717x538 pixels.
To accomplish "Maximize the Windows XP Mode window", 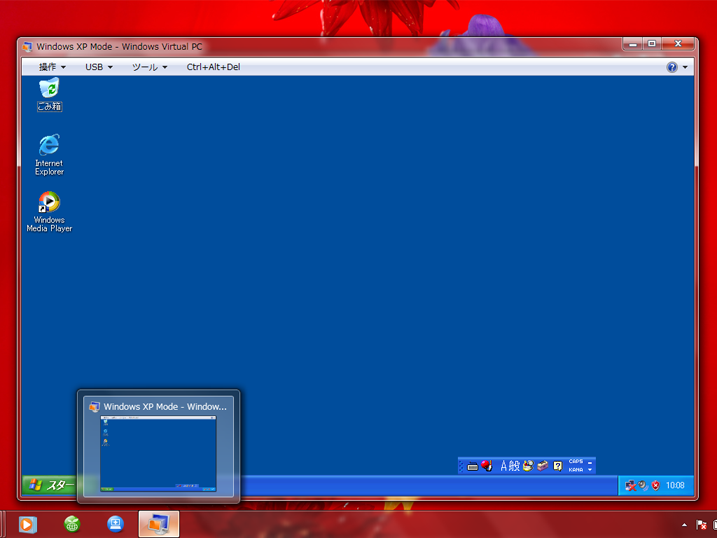I will point(652,44).
